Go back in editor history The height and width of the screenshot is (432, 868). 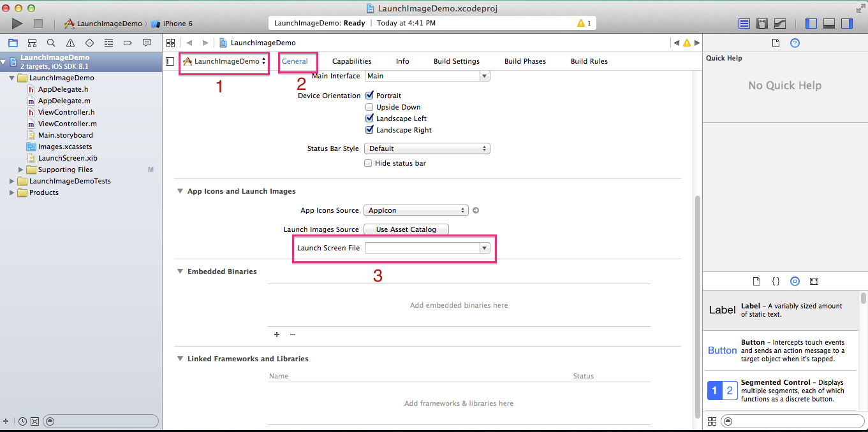coord(189,43)
